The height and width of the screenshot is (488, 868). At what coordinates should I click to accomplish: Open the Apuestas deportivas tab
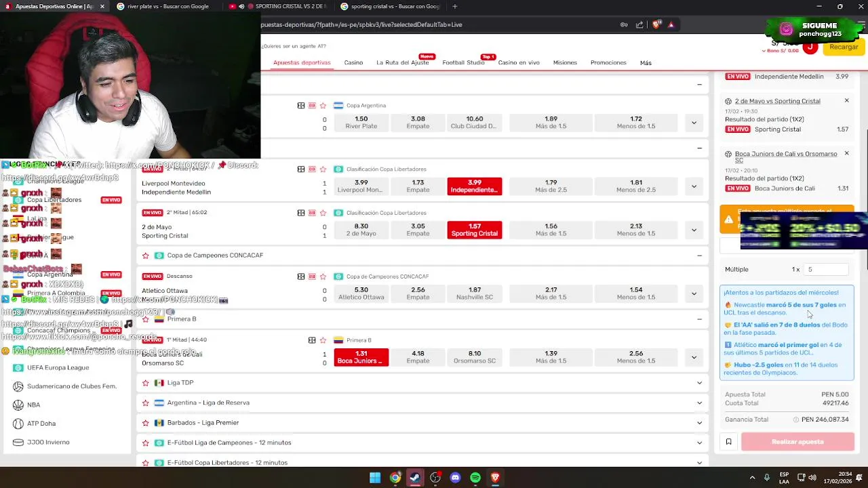pyautogui.click(x=302, y=62)
